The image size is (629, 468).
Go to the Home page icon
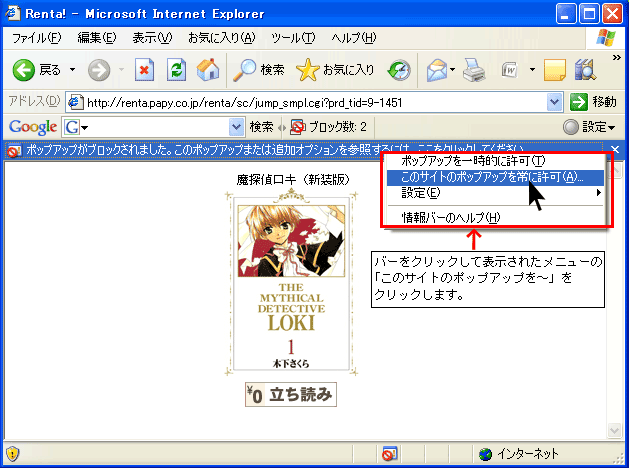(x=208, y=70)
